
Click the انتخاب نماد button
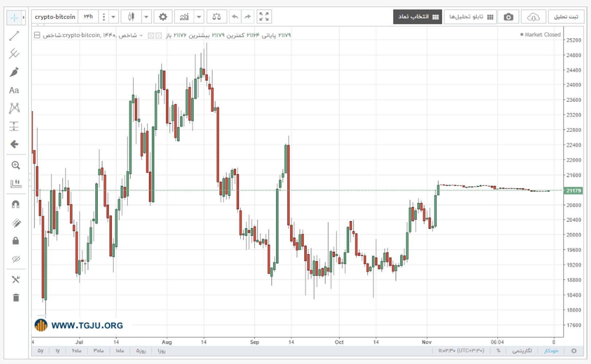418,17
